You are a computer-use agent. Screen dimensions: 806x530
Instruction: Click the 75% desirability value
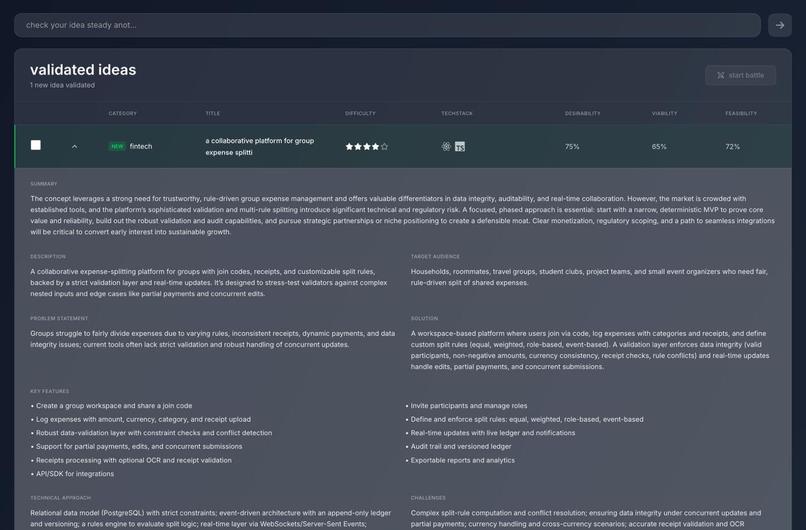pyautogui.click(x=572, y=147)
